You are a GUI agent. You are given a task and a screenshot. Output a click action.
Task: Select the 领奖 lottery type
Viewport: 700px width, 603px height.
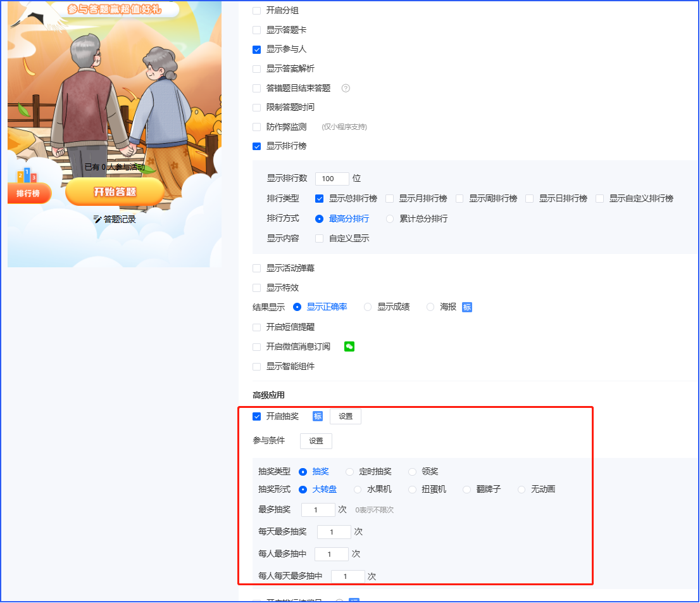(412, 472)
